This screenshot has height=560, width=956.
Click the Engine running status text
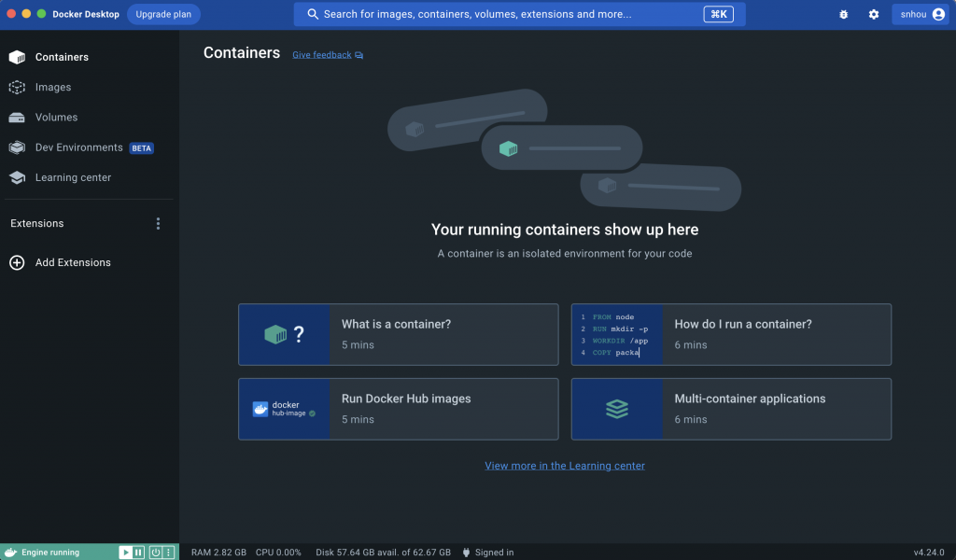[50, 553]
